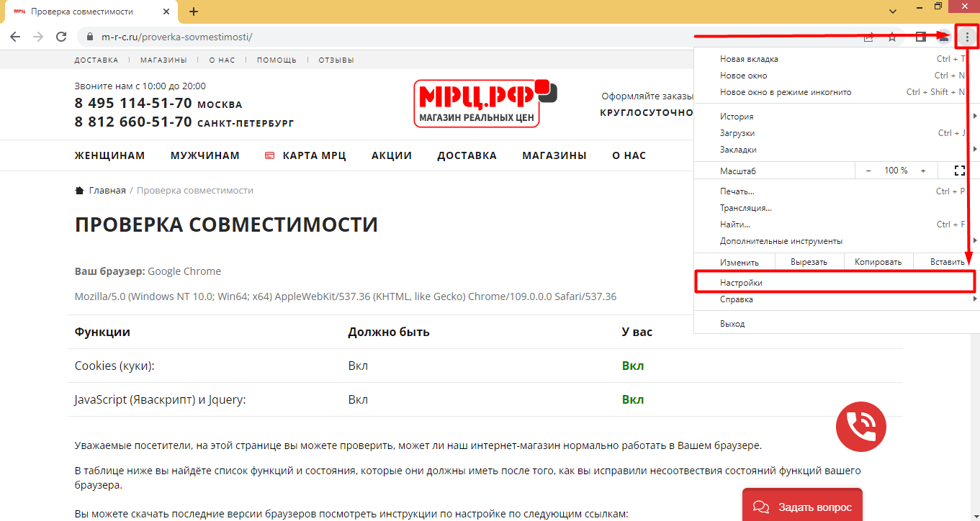This screenshot has height=521, width=980.
Task: Open the Chrome three-dot menu button
Action: tap(967, 37)
